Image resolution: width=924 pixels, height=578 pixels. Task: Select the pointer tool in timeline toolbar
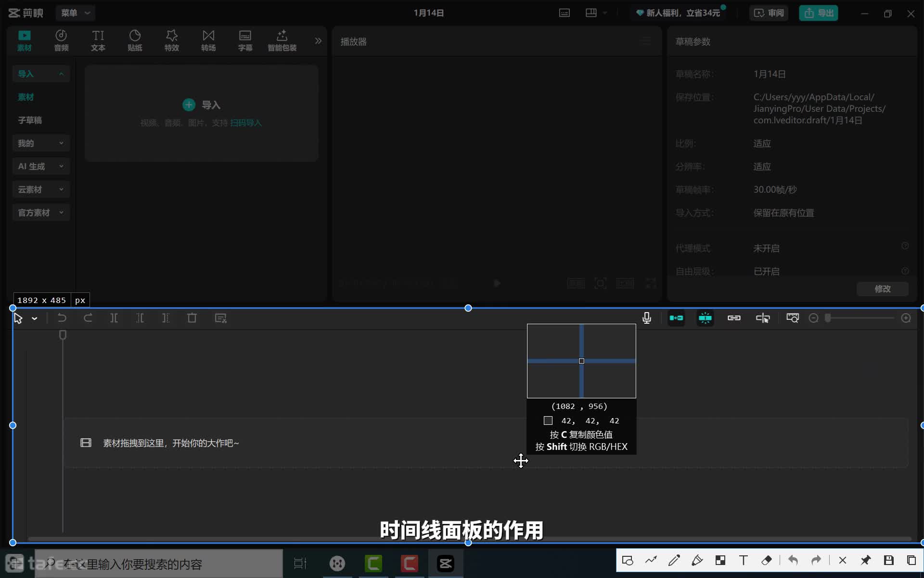(18, 318)
